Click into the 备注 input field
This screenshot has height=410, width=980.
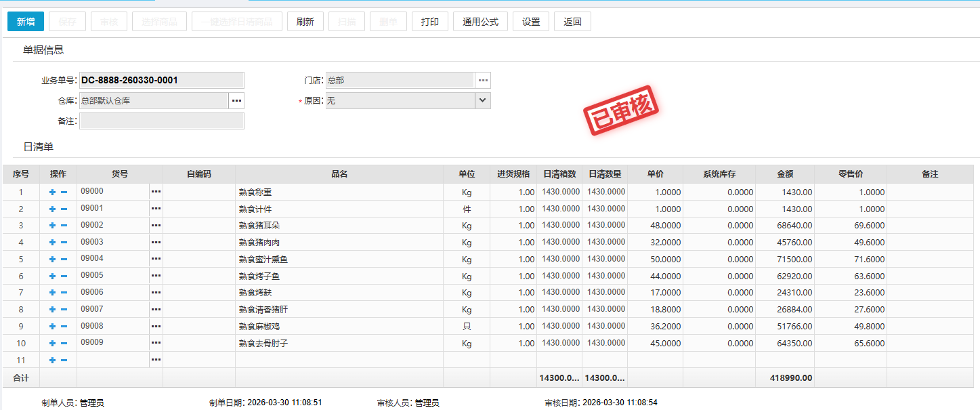pyautogui.click(x=162, y=121)
